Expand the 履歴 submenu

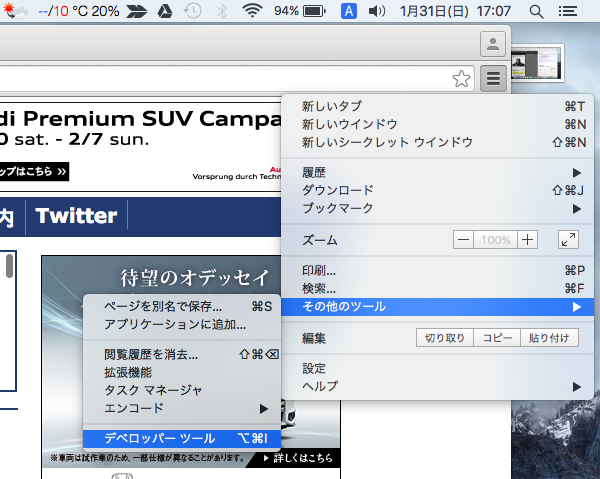(x=437, y=173)
